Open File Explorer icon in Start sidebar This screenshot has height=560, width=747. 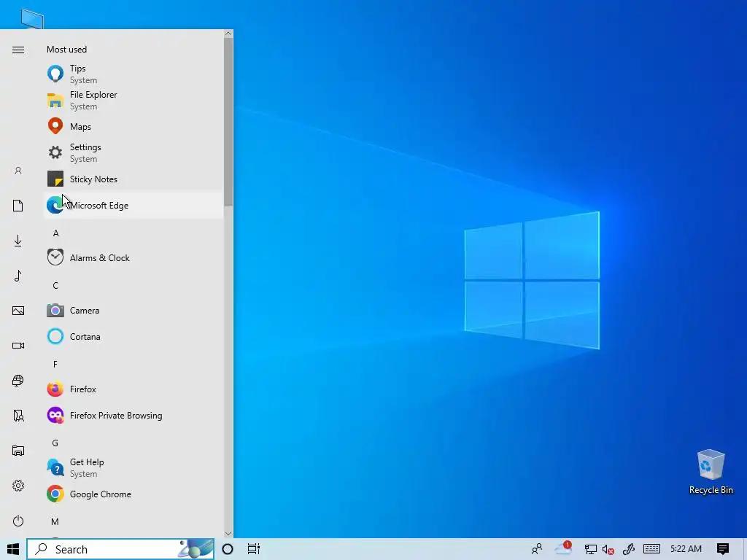click(18, 451)
